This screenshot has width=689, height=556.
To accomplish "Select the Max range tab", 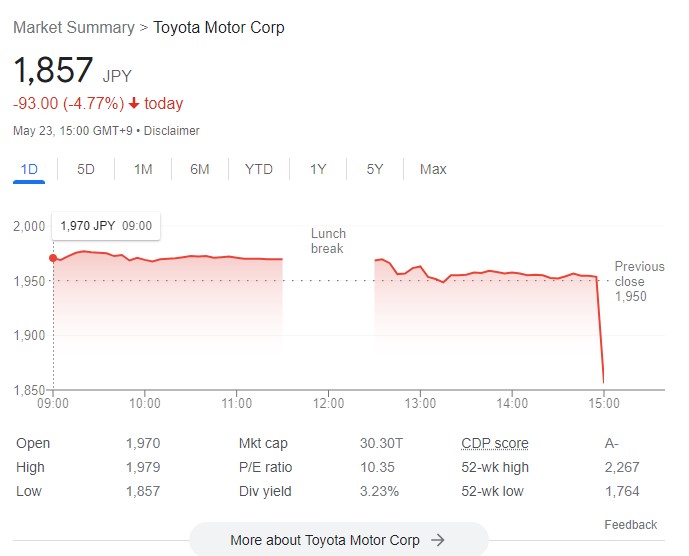I will pos(433,169).
